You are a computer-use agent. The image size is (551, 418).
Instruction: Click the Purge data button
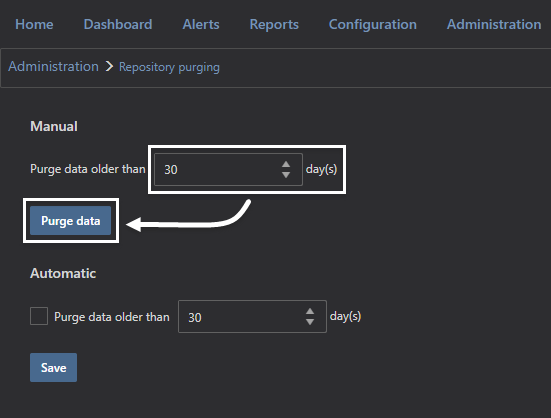click(x=71, y=221)
